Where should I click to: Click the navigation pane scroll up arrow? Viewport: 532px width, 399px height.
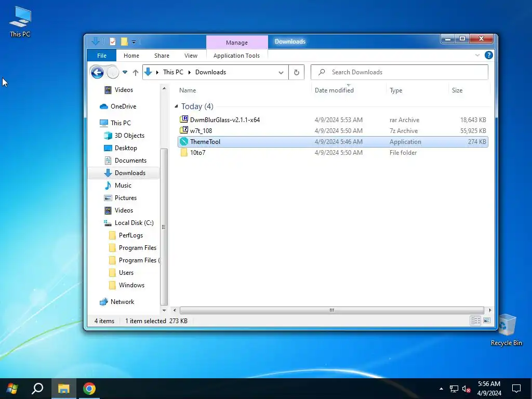pyautogui.click(x=164, y=88)
